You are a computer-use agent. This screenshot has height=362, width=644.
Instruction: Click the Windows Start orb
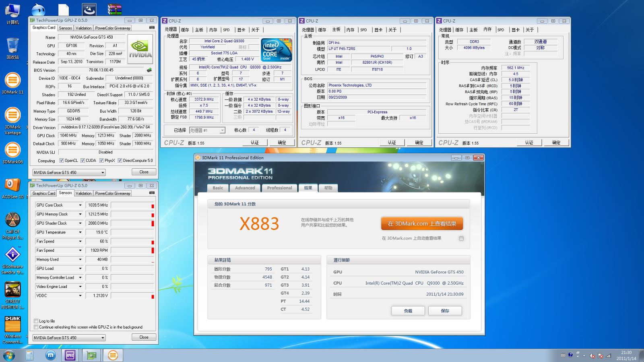tap(8, 355)
